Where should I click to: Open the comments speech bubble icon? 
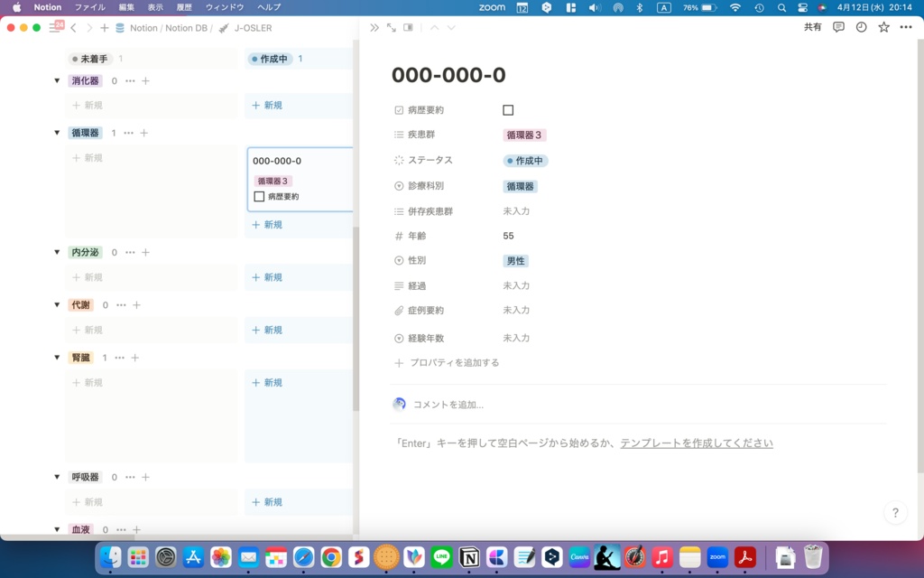[838, 27]
